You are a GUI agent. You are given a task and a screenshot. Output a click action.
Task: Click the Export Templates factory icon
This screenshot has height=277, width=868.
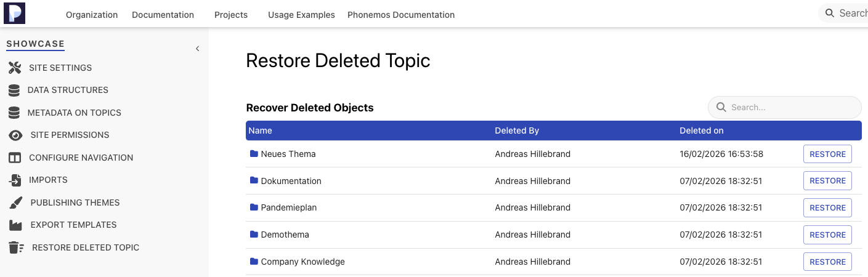15,225
